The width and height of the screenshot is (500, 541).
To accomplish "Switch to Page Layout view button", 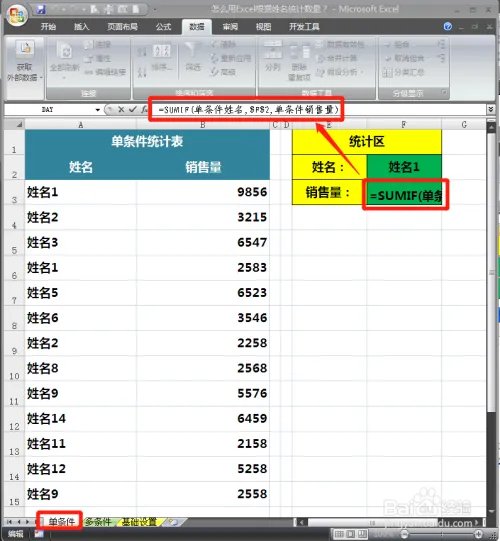I will [351, 534].
